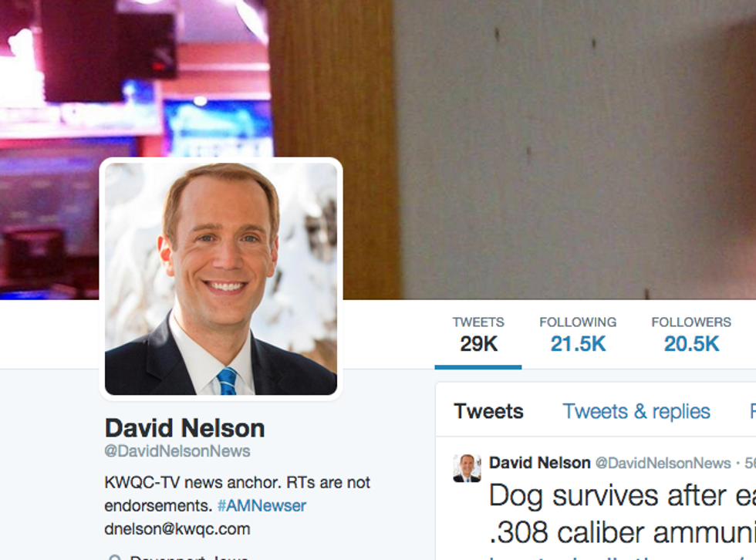Image resolution: width=756 pixels, height=560 pixels.
Task: Switch to the Tweets timeline tab
Action: click(488, 412)
